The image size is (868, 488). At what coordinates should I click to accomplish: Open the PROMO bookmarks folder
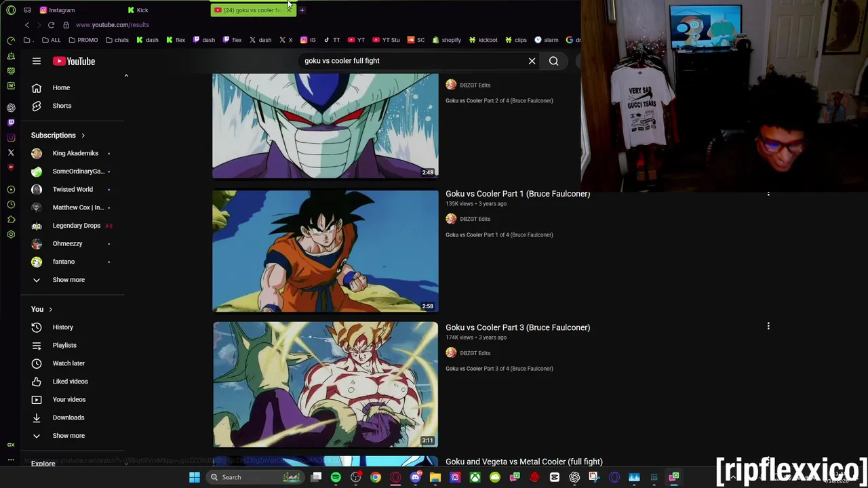pos(83,40)
